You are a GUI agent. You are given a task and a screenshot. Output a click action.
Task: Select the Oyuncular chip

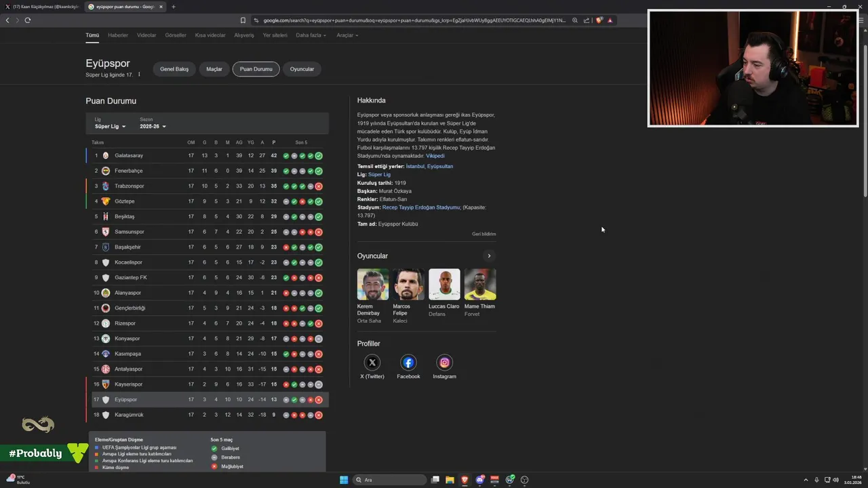(302, 69)
